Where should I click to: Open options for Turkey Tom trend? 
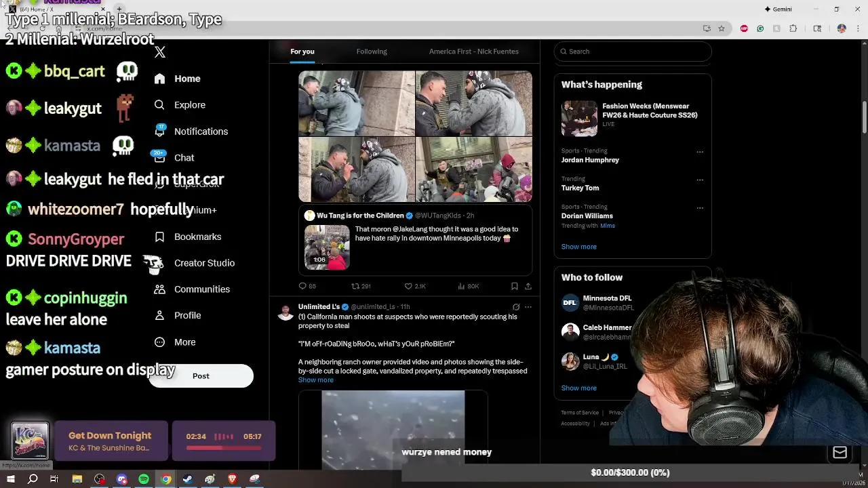coord(700,180)
